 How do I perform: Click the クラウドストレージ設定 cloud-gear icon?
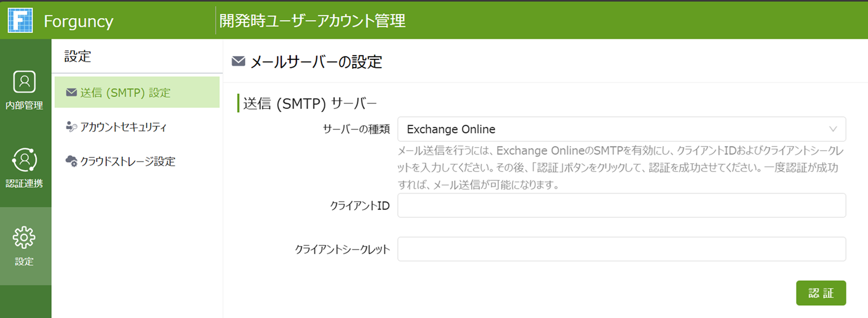pyautogui.click(x=71, y=161)
